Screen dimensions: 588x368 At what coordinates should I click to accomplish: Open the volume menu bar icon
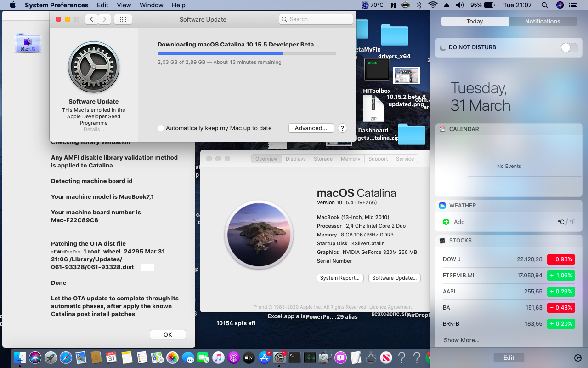coord(460,5)
